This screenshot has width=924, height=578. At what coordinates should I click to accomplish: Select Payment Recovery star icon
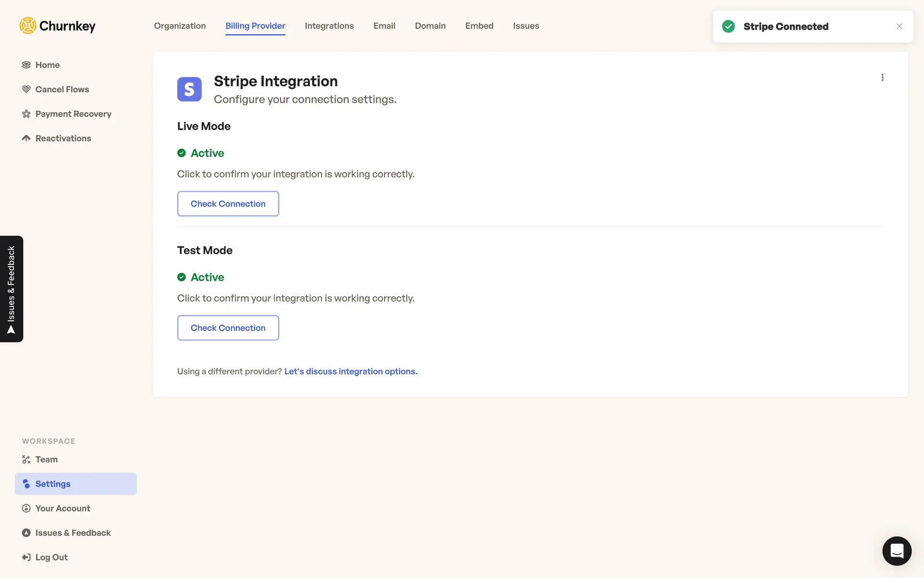pyautogui.click(x=26, y=114)
